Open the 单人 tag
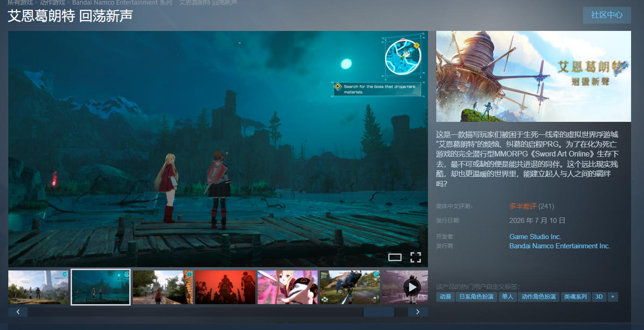 coord(507,297)
